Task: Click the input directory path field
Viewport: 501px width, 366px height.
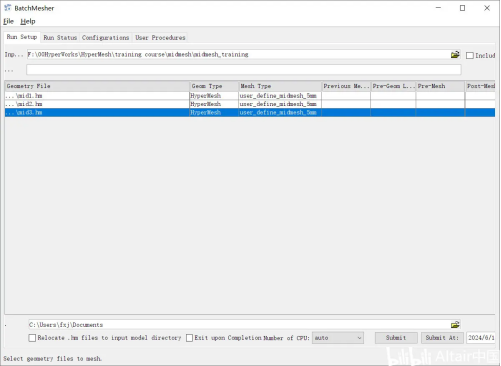Action: coord(238,54)
